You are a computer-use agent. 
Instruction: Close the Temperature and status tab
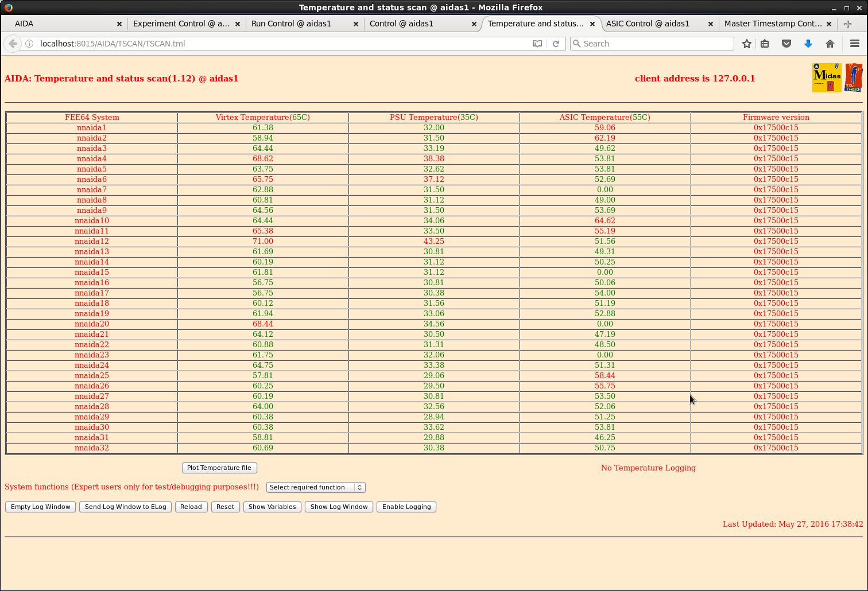(x=592, y=24)
